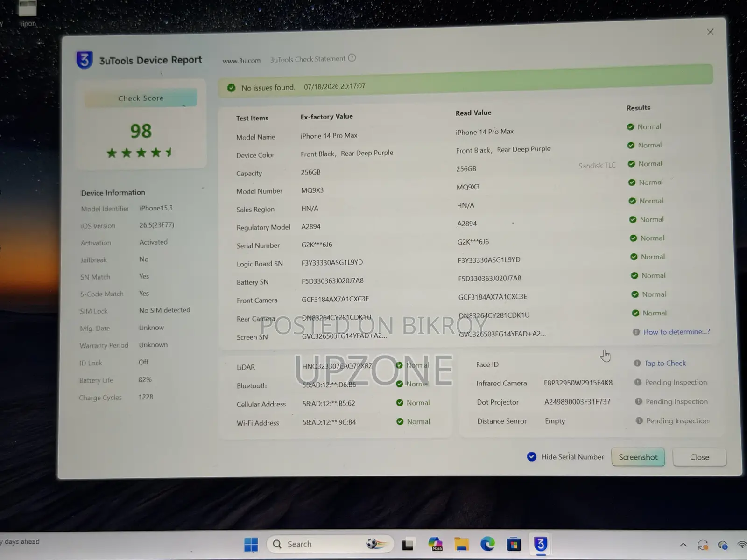Select the iOS version 26.5(23F77) value
747x560 pixels.
point(156,225)
